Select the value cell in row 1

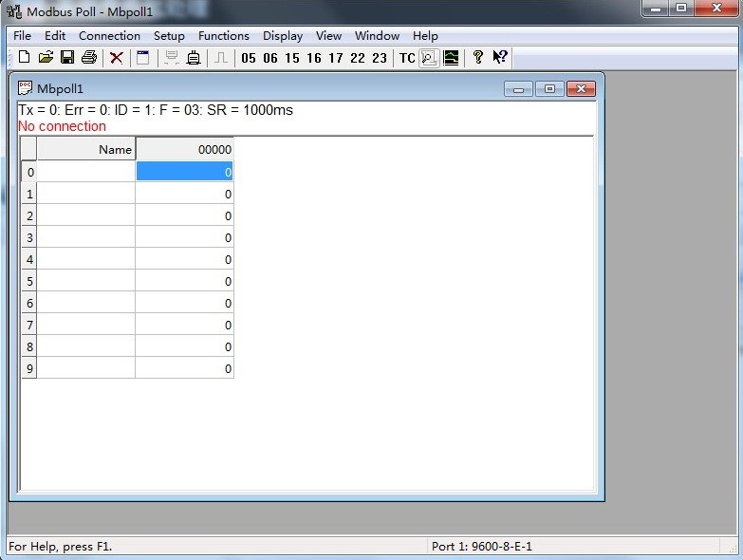tap(184, 194)
